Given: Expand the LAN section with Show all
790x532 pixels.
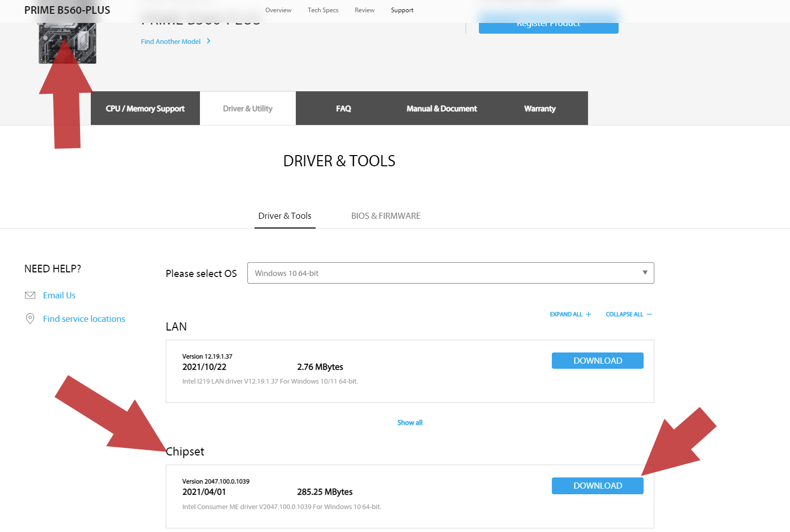Looking at the screenshot, I should click(410, 422).
